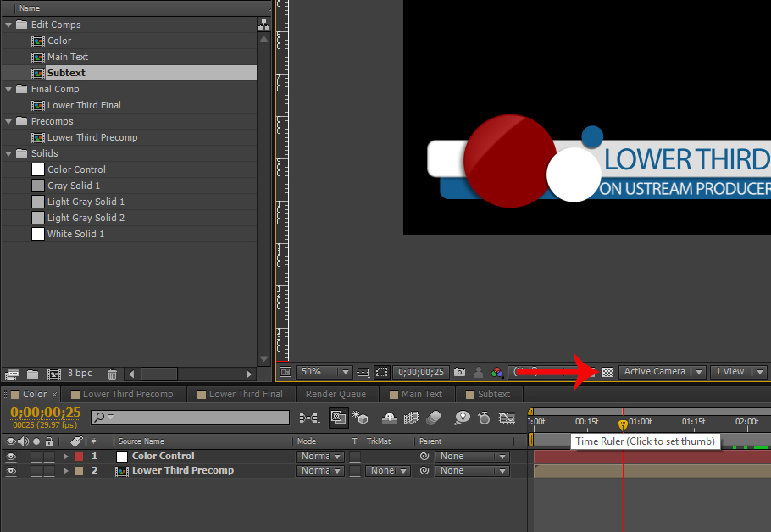
Task: Click the Always Preview This View icon
Action: tap(286, 372)
